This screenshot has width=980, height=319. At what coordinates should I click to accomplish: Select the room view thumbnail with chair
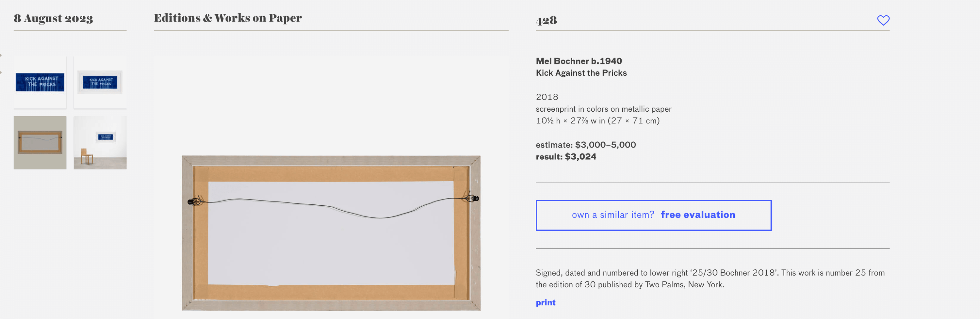pos(100,143)
